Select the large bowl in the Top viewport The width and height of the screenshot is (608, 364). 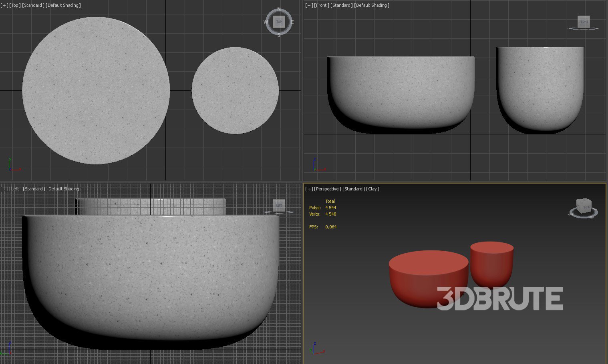point(96,90)
